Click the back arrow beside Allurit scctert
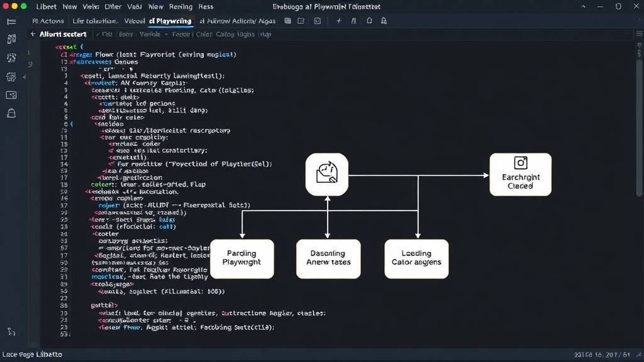This screenshot has height=362, width=644. (33, 34)
